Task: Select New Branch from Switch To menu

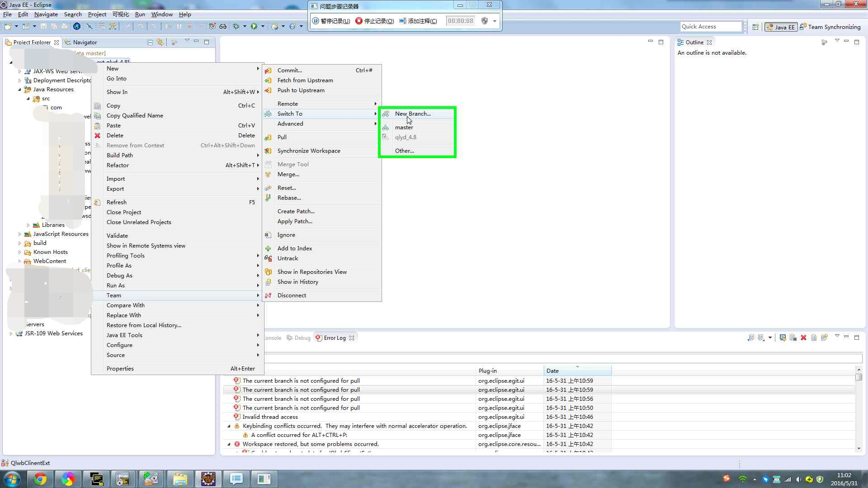Action: pos(413,113)
